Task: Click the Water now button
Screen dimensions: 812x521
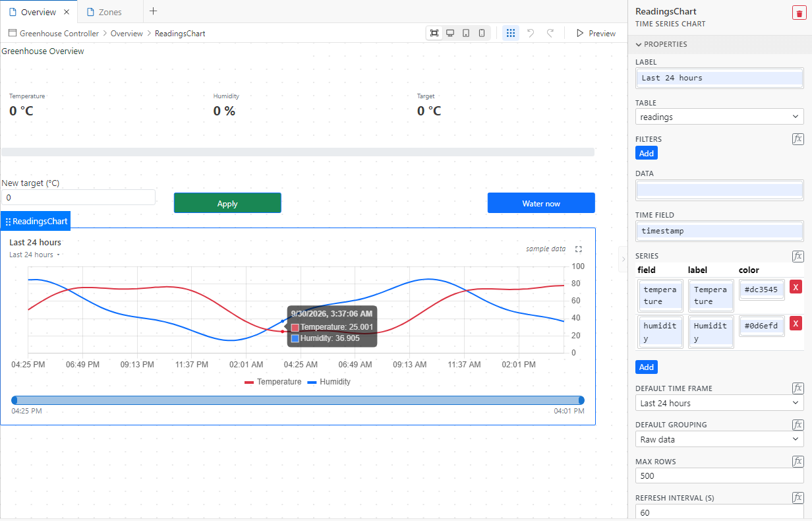Action: tap(541, 203)
